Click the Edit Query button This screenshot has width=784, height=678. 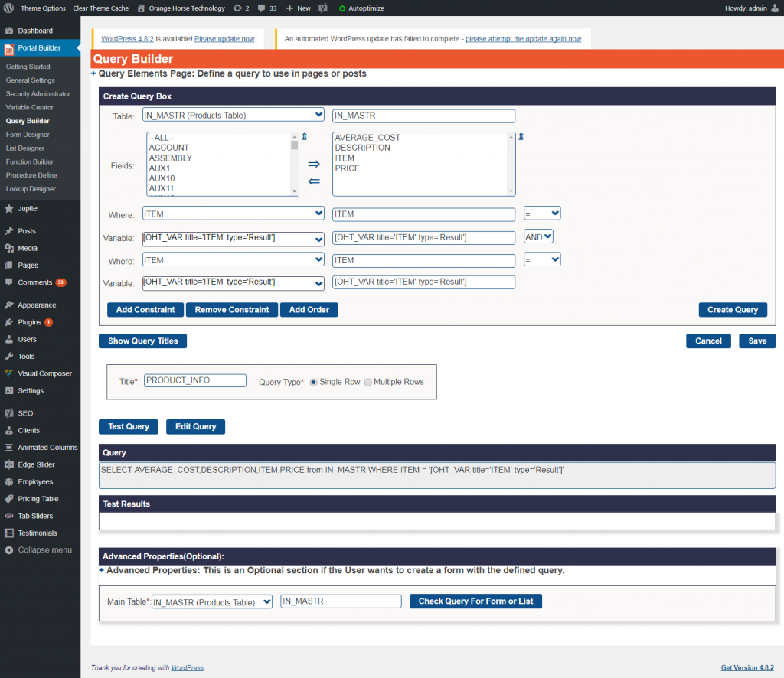195,427
